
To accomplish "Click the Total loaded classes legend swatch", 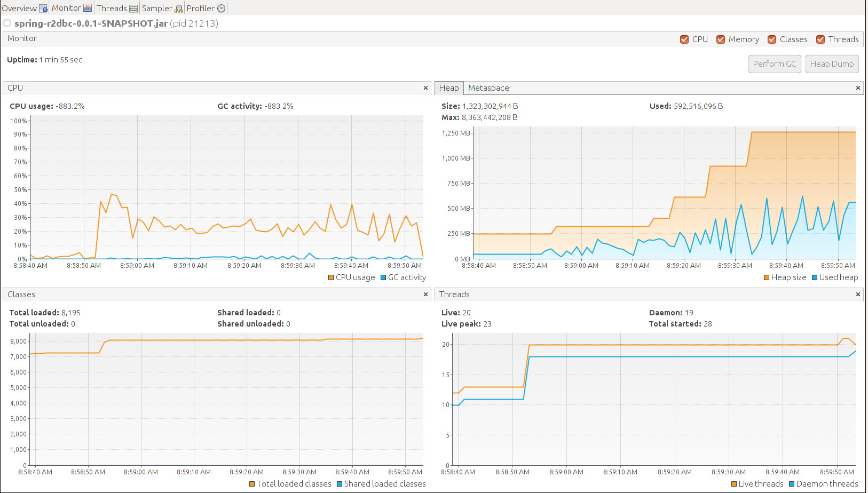I will [252, 484].
